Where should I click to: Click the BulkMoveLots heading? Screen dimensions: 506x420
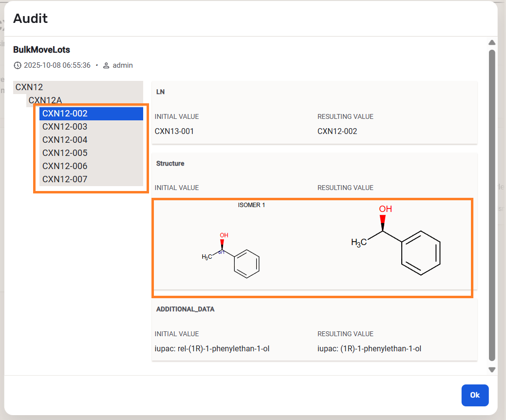[41, 50]
